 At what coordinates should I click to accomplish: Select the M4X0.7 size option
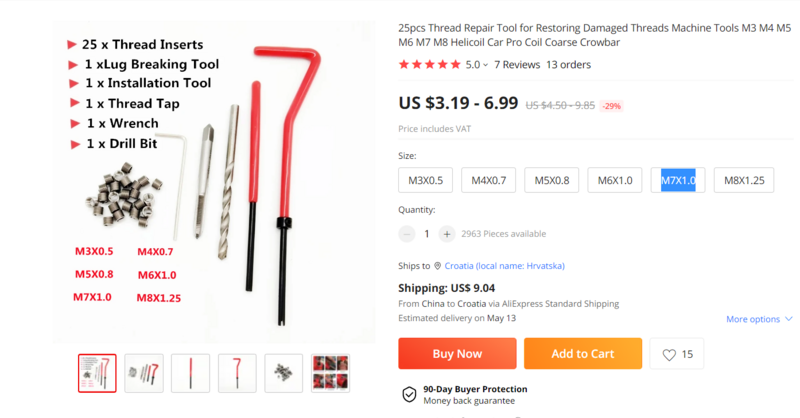pos(488,180)
